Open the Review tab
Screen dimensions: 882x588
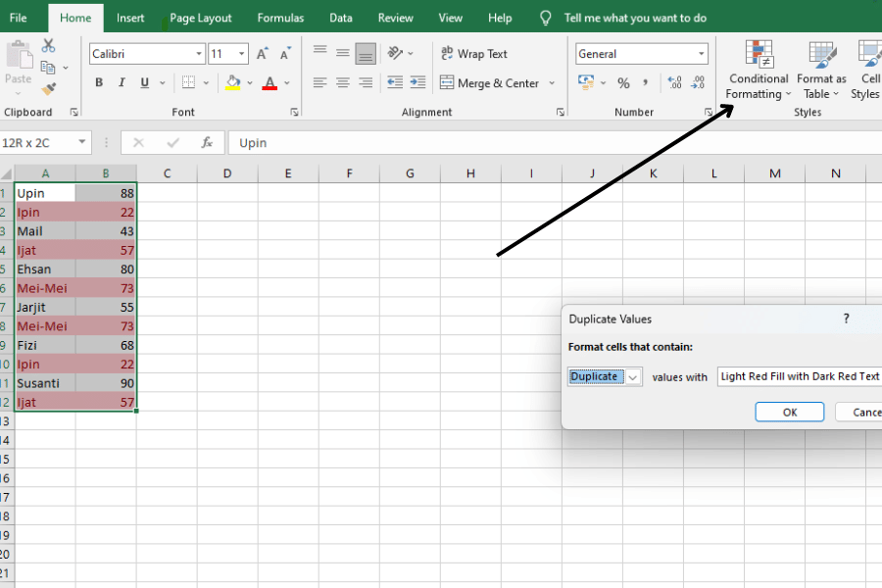coord(395,17)
